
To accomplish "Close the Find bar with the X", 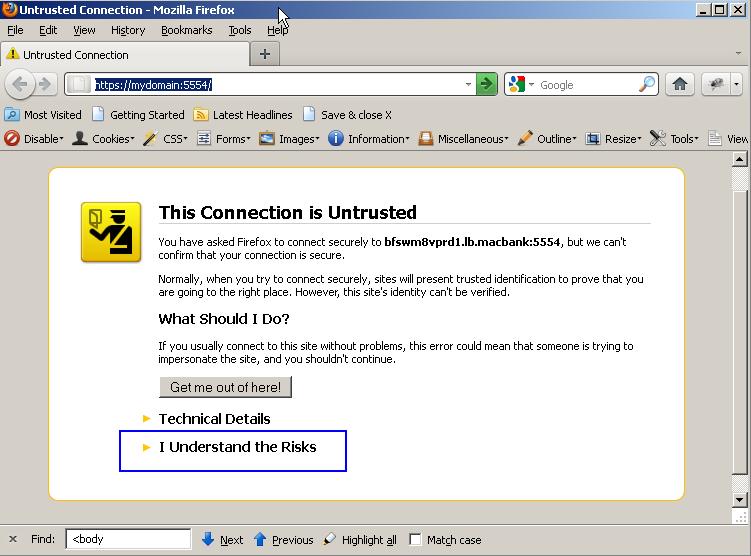I will click(13, 539).
